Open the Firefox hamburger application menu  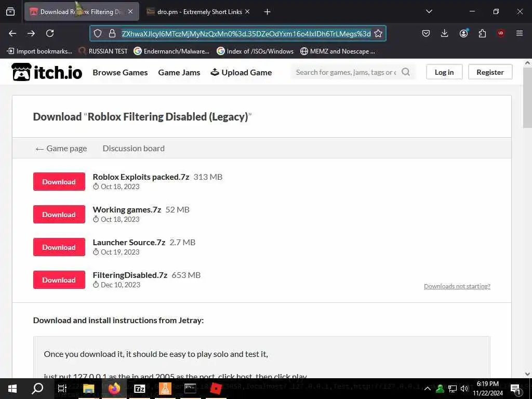point(520,33)
